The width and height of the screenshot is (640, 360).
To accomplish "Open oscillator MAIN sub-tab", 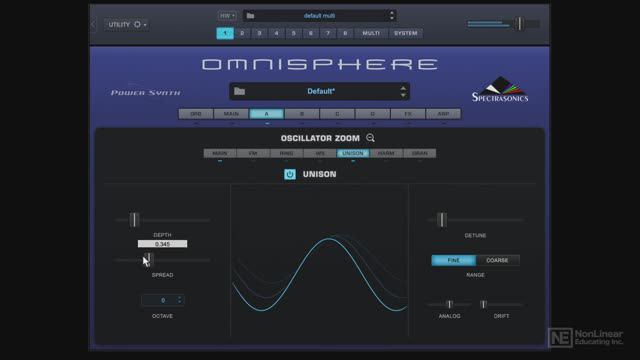I will (220, 153).
